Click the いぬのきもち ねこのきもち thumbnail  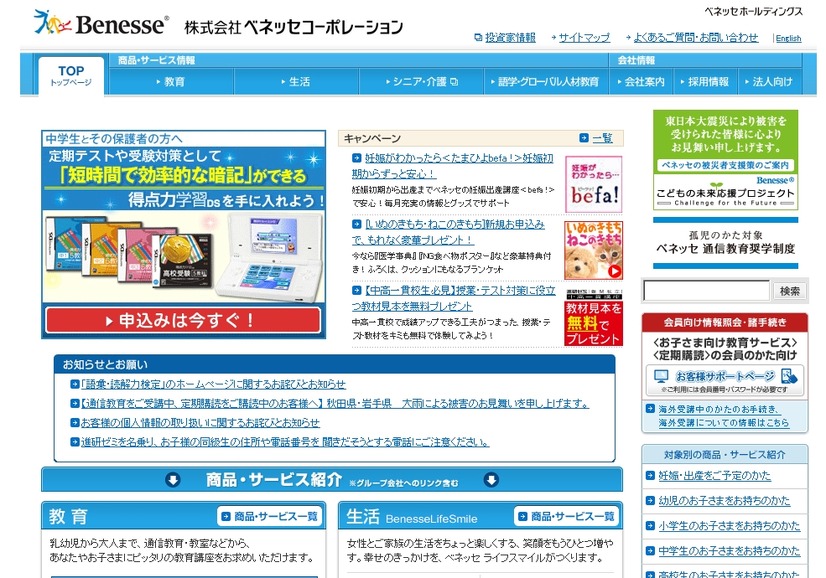click(x=593, y=250)
